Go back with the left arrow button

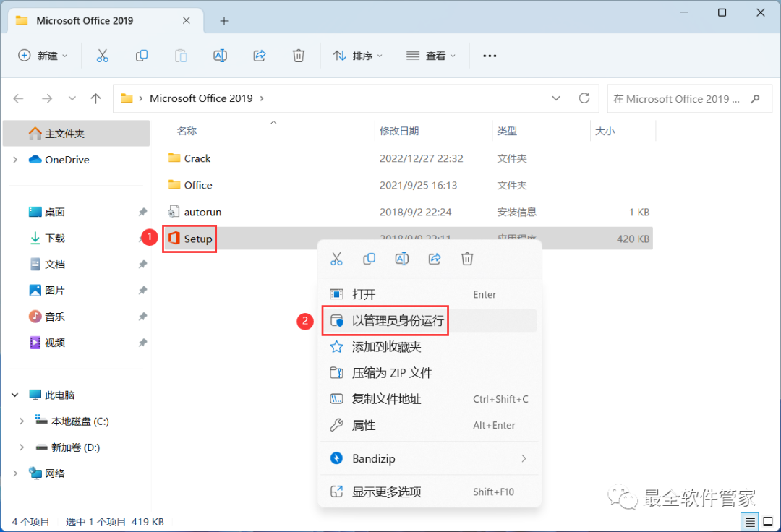pyautogui.click(x=18, y=98)
